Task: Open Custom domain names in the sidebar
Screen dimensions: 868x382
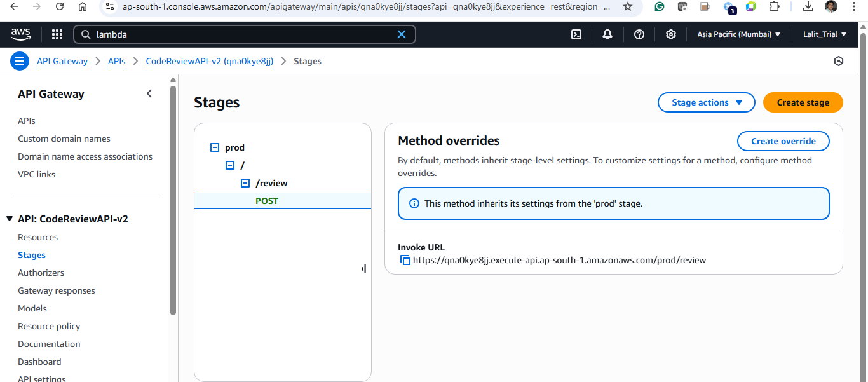Action: click(64, 139)
